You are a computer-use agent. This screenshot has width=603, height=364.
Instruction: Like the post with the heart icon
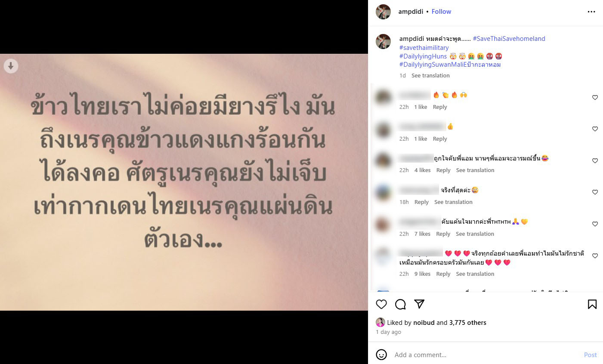tap(381, 304)
